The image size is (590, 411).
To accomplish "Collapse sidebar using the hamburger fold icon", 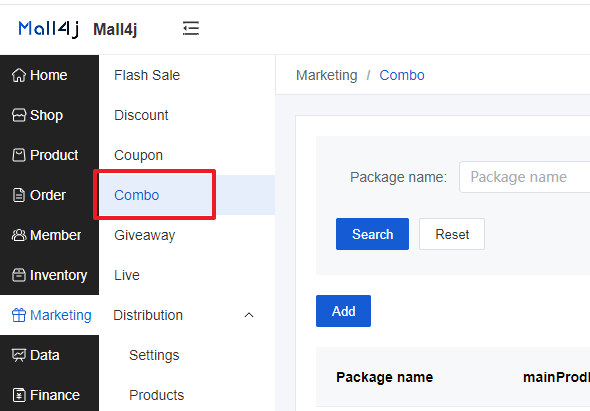I will click(x=191, y=29).
